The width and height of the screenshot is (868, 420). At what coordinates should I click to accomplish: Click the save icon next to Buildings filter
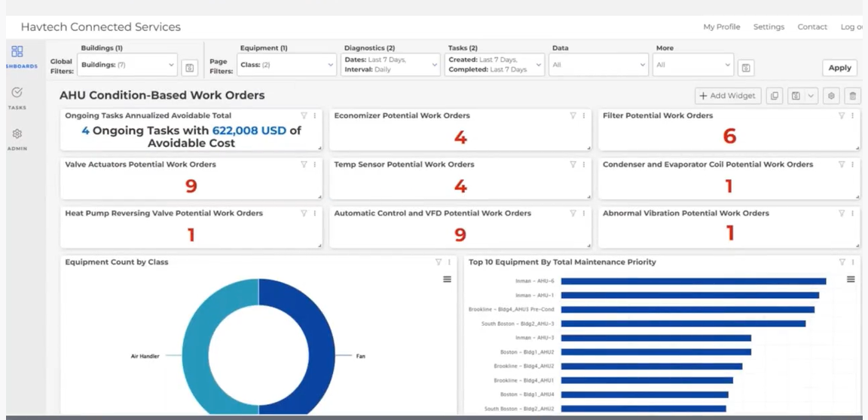point(189,68)
